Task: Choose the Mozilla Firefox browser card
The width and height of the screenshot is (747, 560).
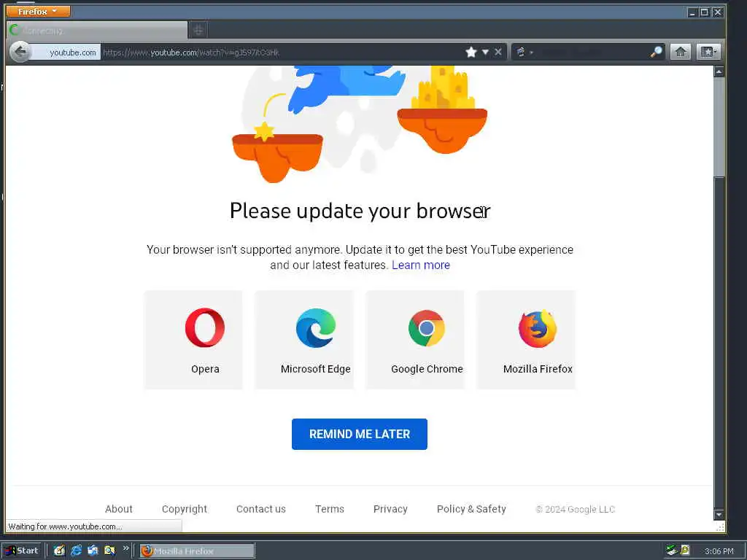Action: 526,340
